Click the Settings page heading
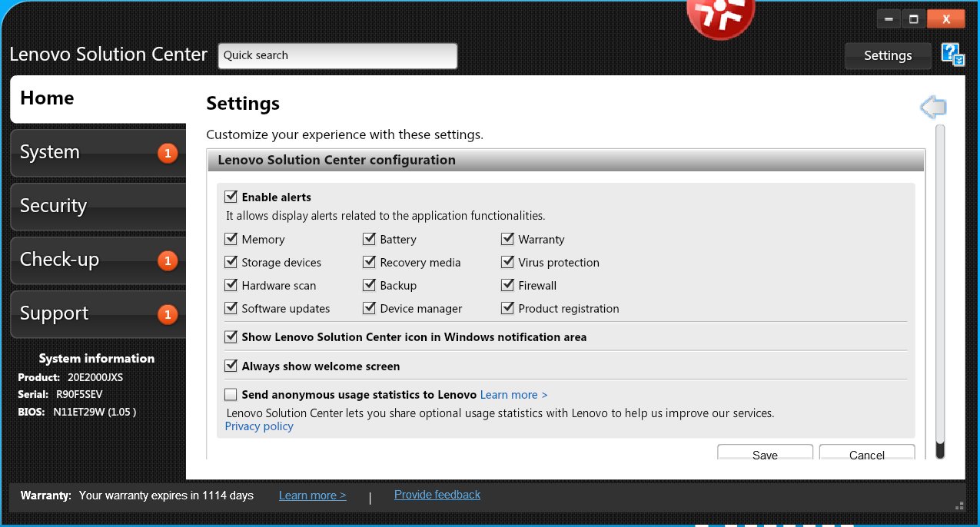 [x=243, y=104]
